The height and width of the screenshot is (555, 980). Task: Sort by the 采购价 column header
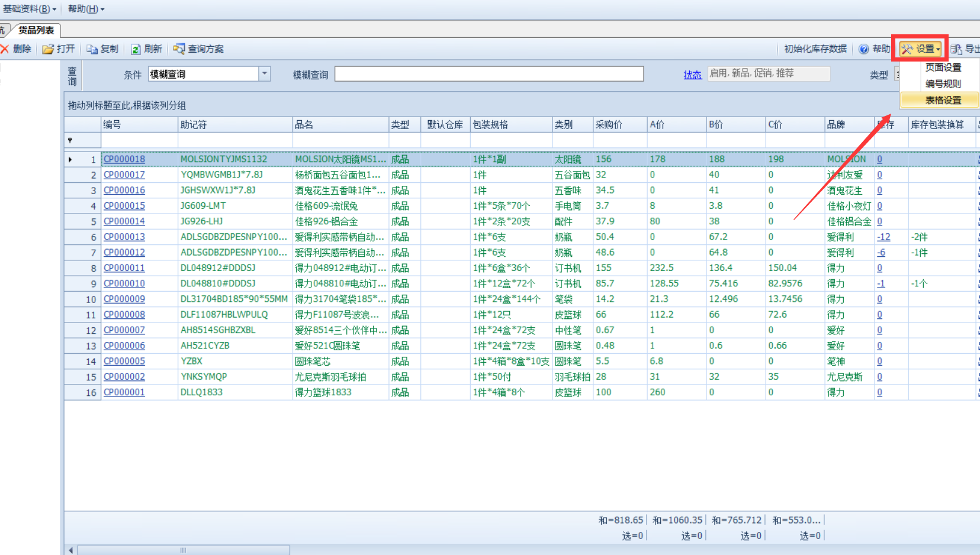[x=620, y=125]
